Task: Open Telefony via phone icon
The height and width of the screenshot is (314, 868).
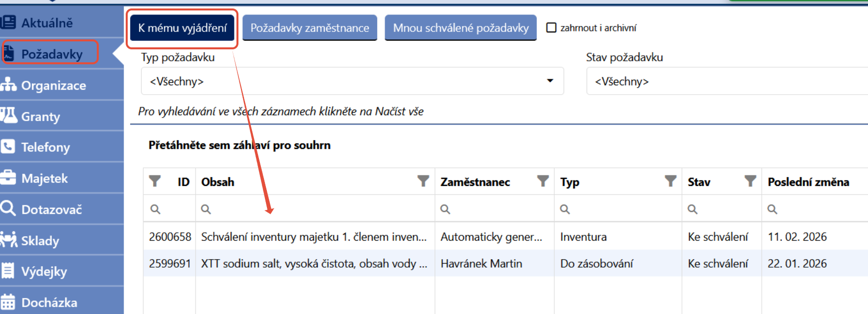Action: point(7,147)
